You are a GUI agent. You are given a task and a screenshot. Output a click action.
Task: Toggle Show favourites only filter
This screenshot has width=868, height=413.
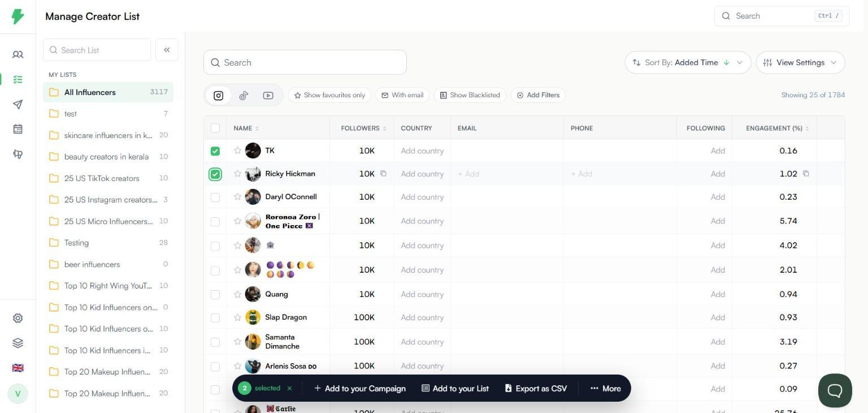tap(329, 95)
